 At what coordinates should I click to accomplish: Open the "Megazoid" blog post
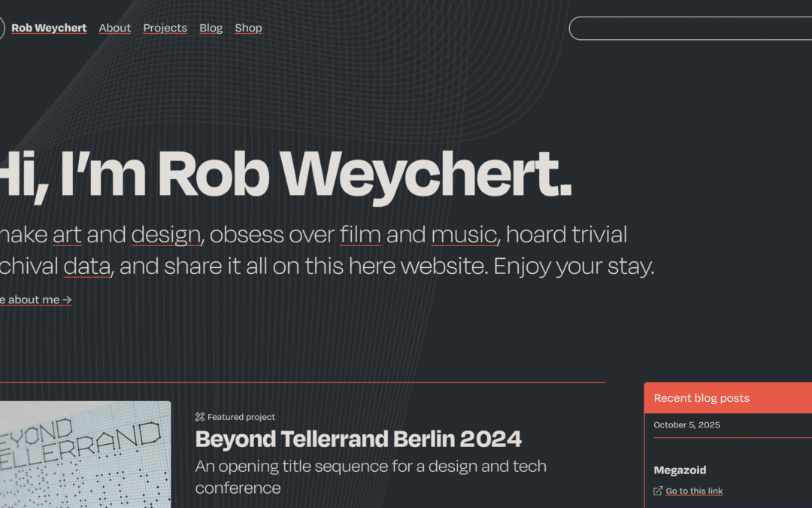click(x=680, y=470)
